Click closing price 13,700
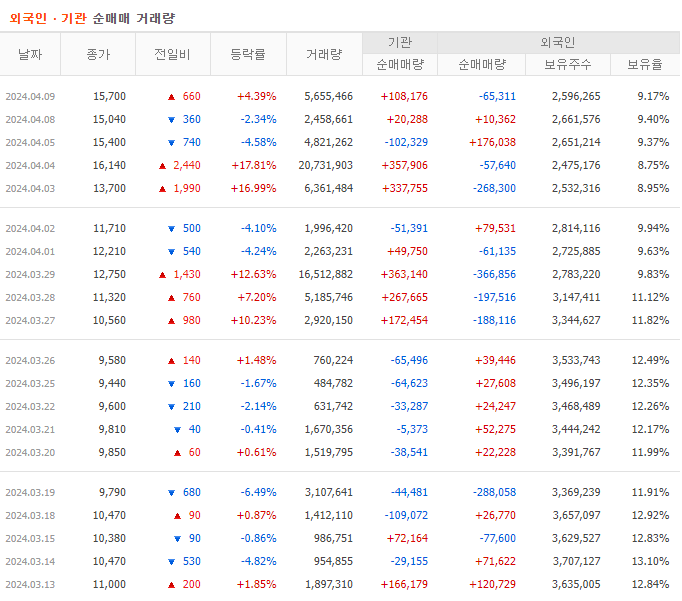 tap(109, 188)
